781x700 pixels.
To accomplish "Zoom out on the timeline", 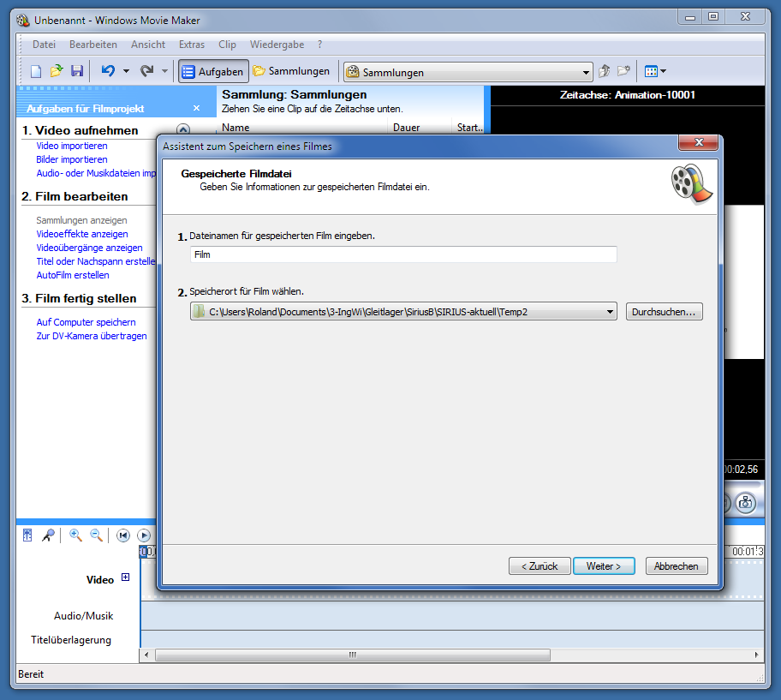I will point(97,535).
